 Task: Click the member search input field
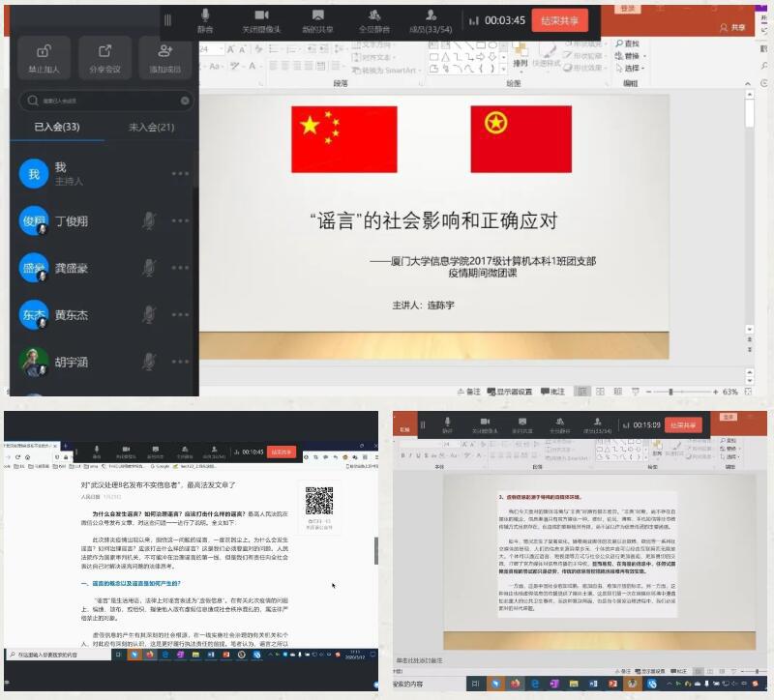click(102, 101)
